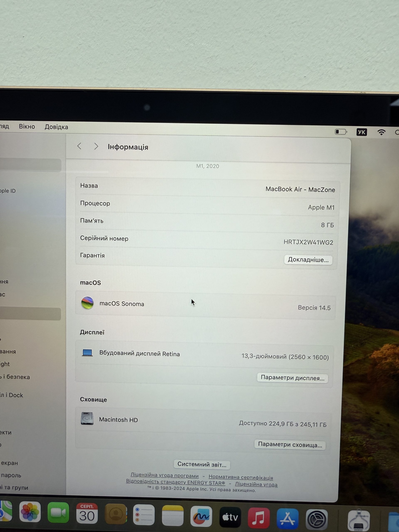Screen dimensions: 399x532
Task: Click the battery status icon in menu bar
Action: [341, 132]
